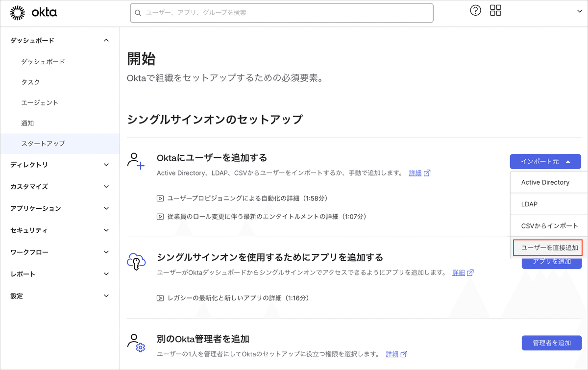The height and width of the screenshot is (370, 588).
Task: Click external-link icon beside apps 詳細
Action: click(x=470, y=272)
